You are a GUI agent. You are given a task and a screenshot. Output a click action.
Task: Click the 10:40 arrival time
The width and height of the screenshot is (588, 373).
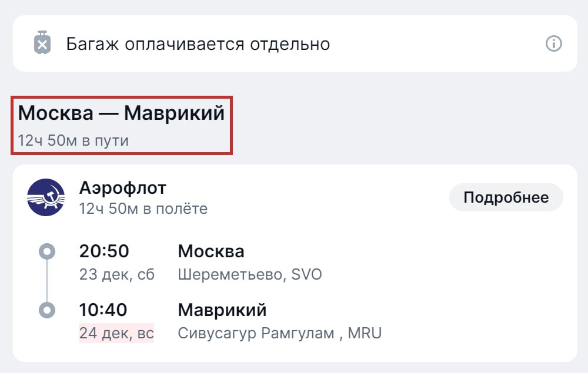pyautogui.click(x=103, y=310)
